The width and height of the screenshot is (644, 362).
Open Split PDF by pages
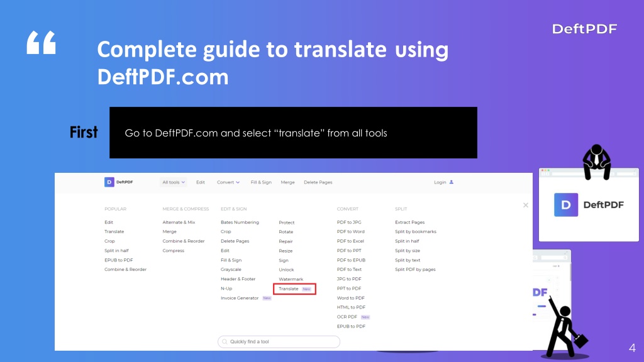point(415,269)
